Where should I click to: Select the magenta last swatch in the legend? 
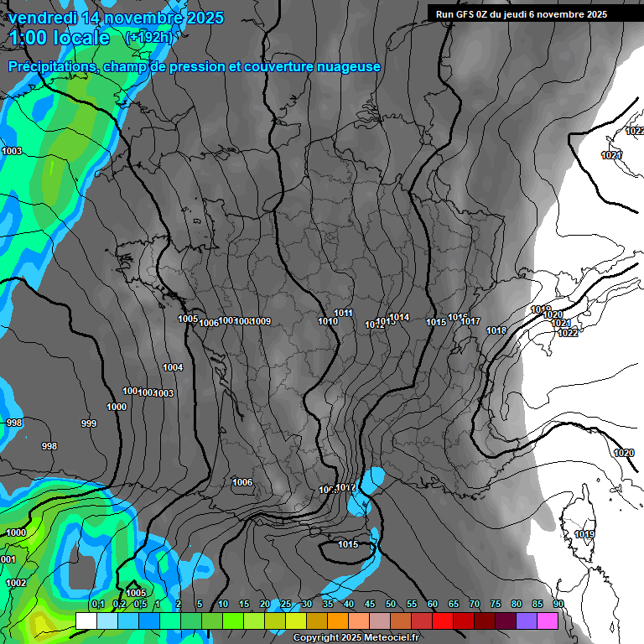coord(548,621)
